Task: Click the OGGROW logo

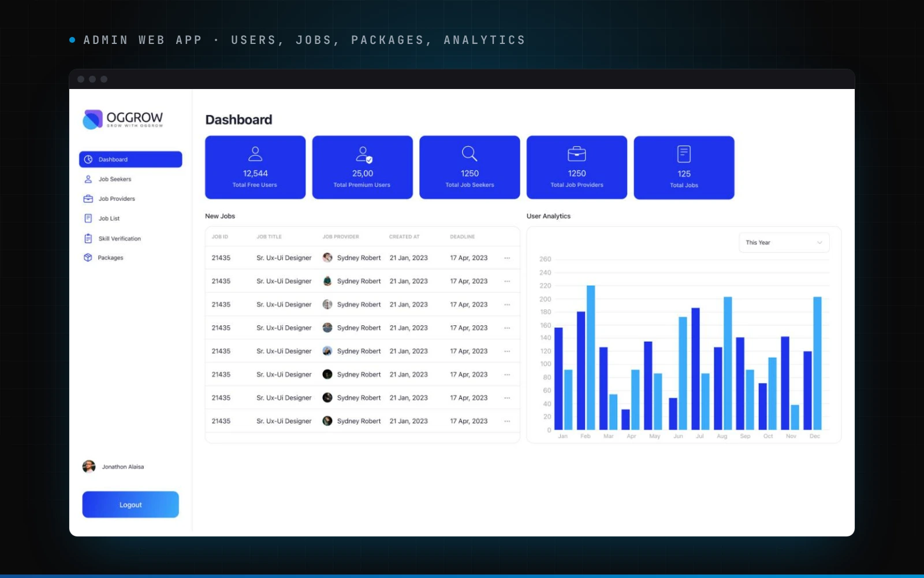Action: click(x=123, y=119)
